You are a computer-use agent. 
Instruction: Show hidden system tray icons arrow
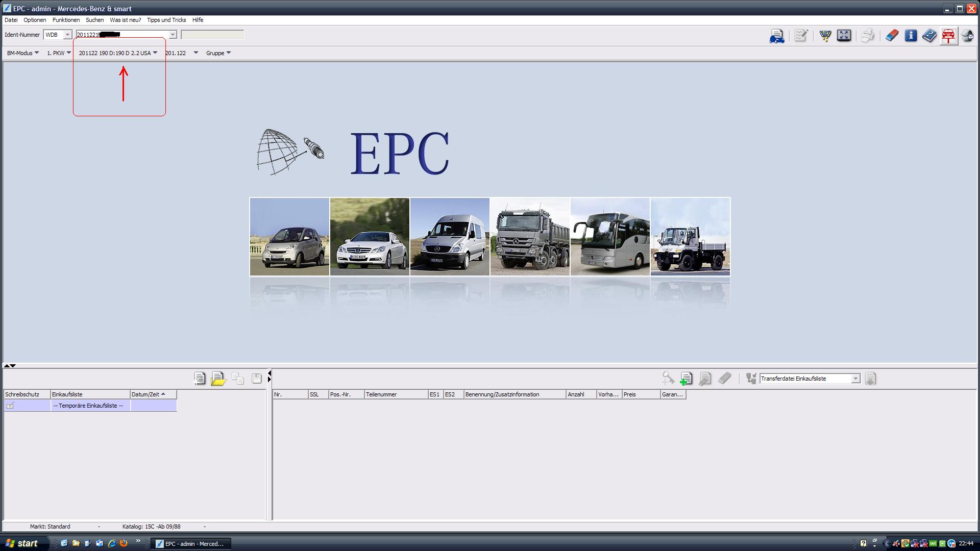(887, 544)
